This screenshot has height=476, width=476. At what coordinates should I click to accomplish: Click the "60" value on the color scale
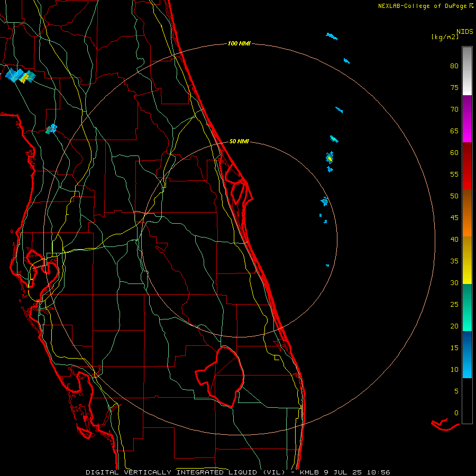point(454,153)
